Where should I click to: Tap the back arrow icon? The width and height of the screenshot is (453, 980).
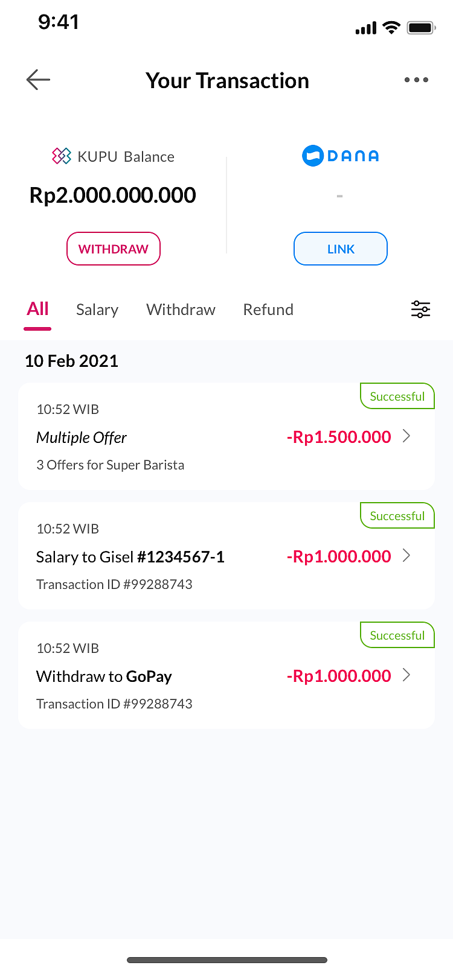[x=38, y=80]
